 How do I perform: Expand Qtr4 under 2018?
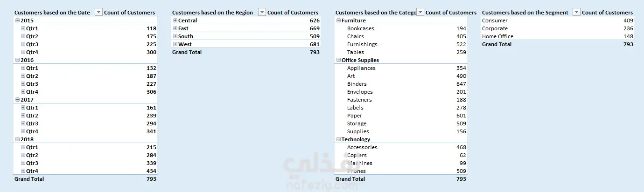(23, 171)
